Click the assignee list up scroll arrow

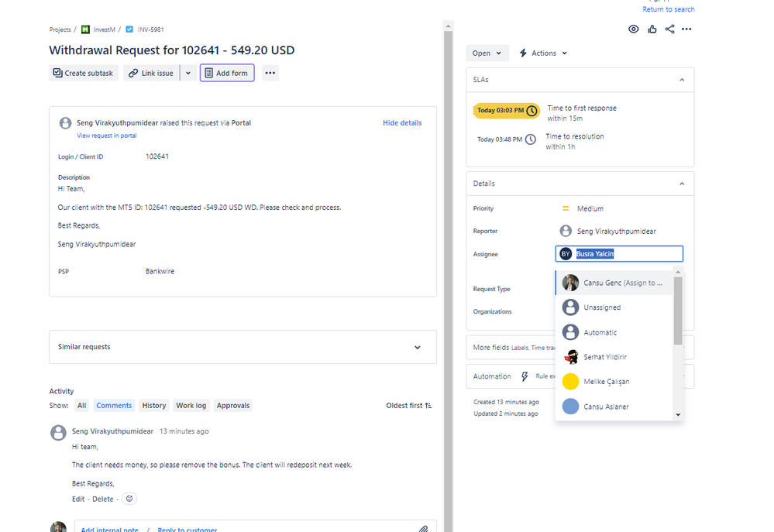click(678, 272)
